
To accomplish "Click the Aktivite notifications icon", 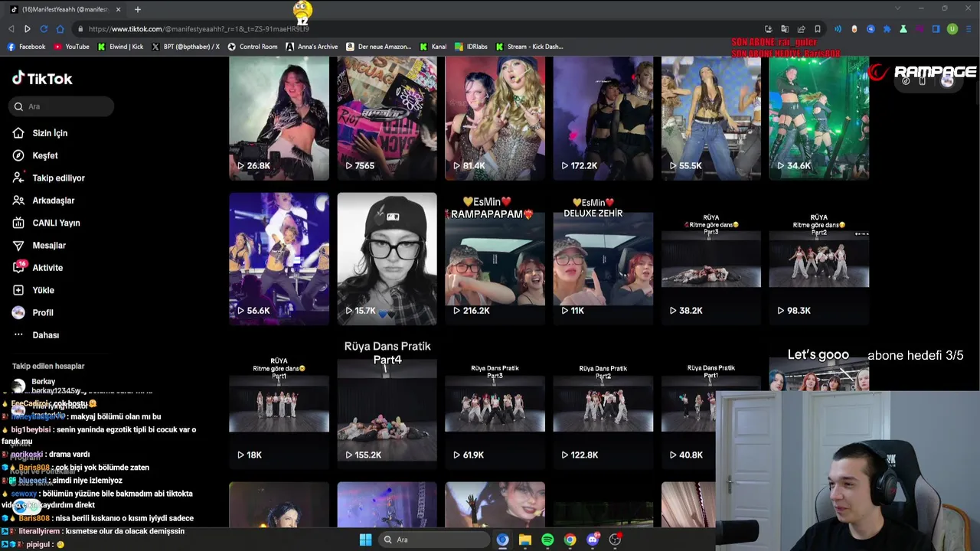I will click(x=19, y=267).
